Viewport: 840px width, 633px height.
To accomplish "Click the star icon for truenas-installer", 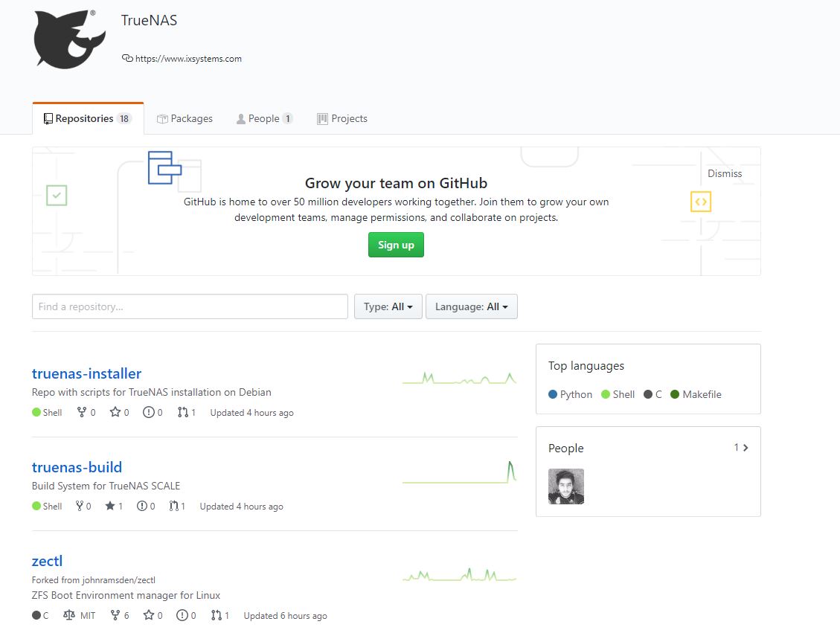I will click(x=115, y=412).
